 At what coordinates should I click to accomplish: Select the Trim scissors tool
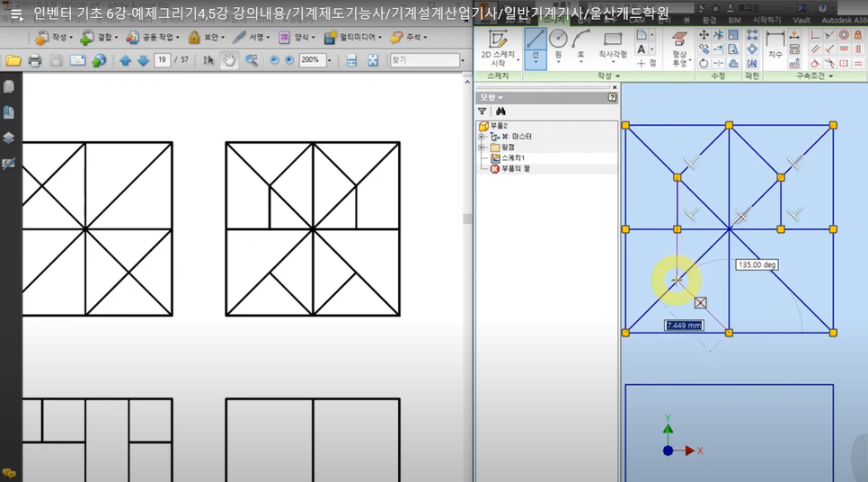719,35
